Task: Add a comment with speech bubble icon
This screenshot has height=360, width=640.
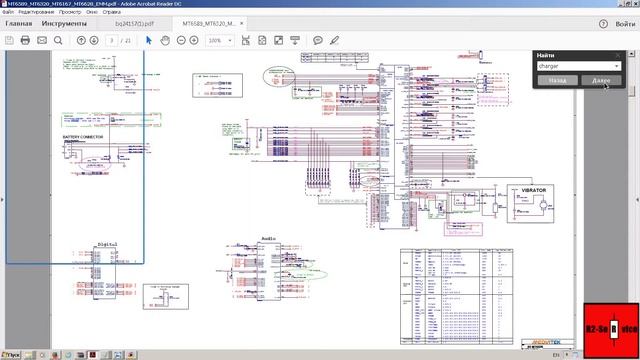Action: click(318, 40)
